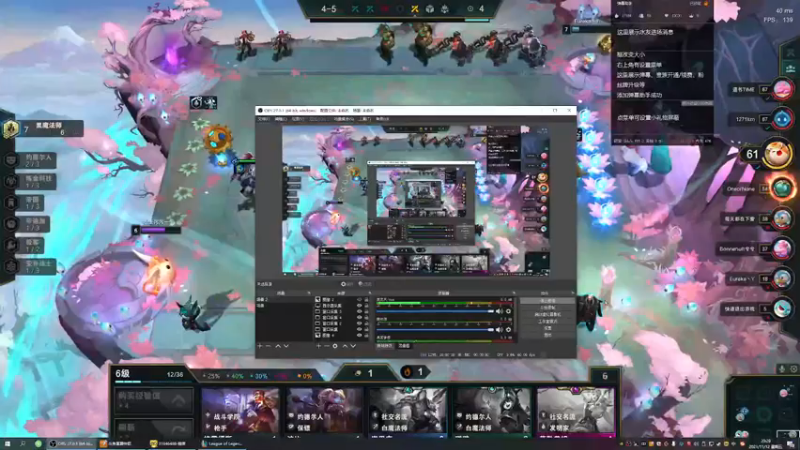Image resolution: width=800 pixels, height=450 pixels.
Task: Buy the 约德尔人 保镖 champion card in shop
Action: tap(324, 412)
